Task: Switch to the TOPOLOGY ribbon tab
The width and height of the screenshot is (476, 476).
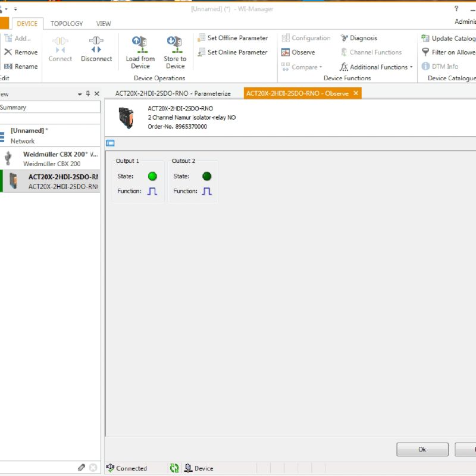Action: coord(67,24)
